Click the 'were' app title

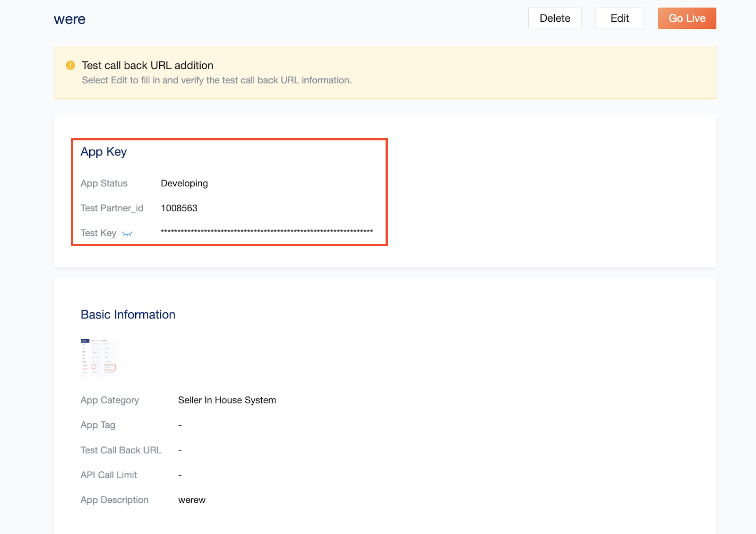coord(69,19)
